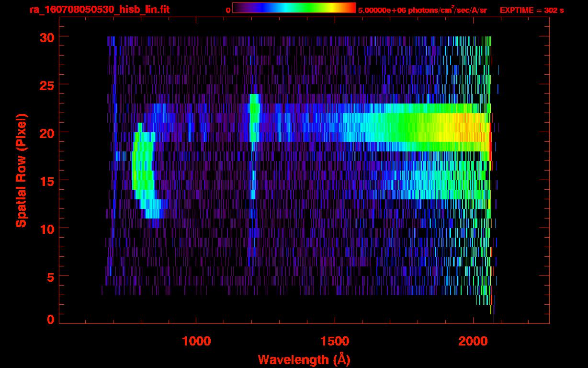This screenshot has width=588, height=368.
Task: Click the 1000 wavelength tick label
Action: pos(196,341)
